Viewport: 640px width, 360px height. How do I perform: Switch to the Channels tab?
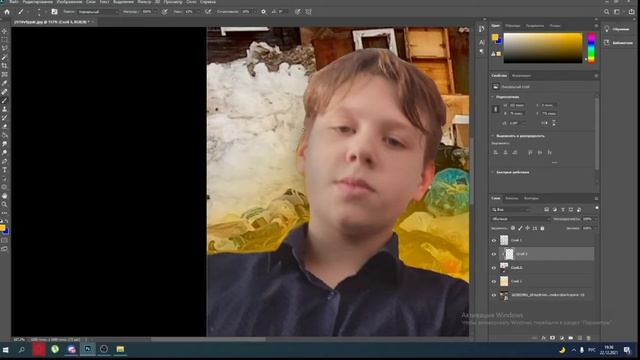point(512,198)
